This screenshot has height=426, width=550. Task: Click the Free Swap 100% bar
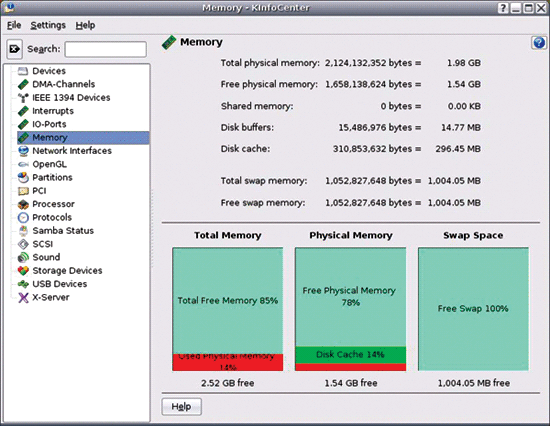click(x=473, y=309)
